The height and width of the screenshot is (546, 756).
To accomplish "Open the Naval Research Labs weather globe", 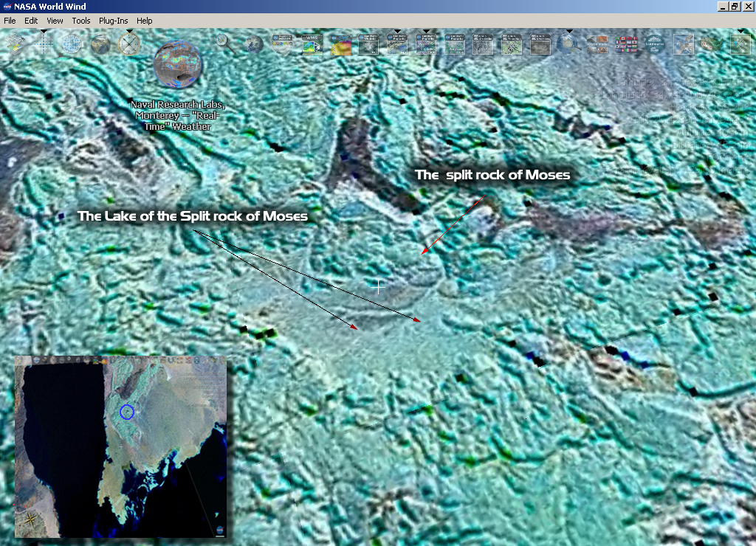I will [177, 65].
